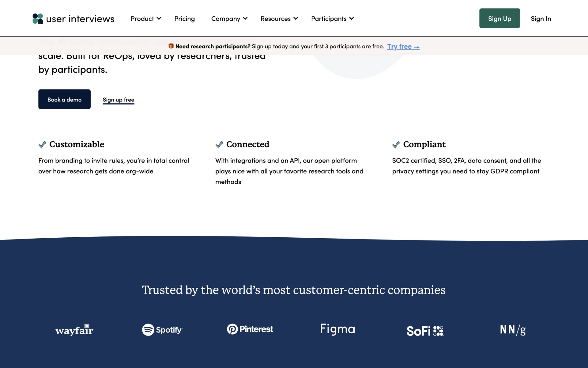Screen dimensions: 588x368
Task: Click the NN/g logo
Action: (513, 330)
